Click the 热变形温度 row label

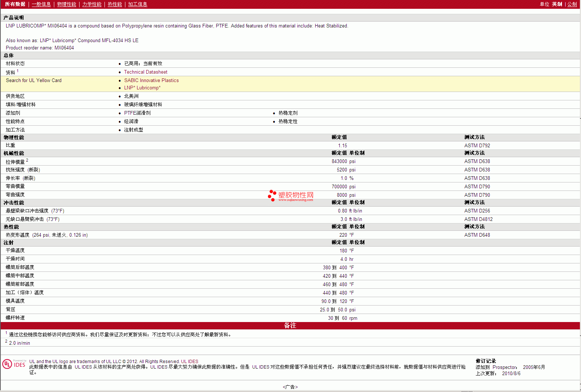point(47,235)
